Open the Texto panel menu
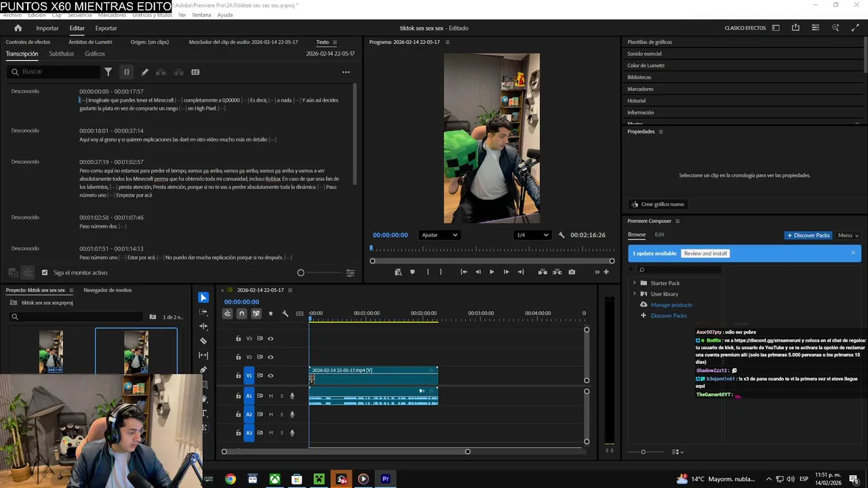Screen dimensions: 868x488 (x=334, y=42)
